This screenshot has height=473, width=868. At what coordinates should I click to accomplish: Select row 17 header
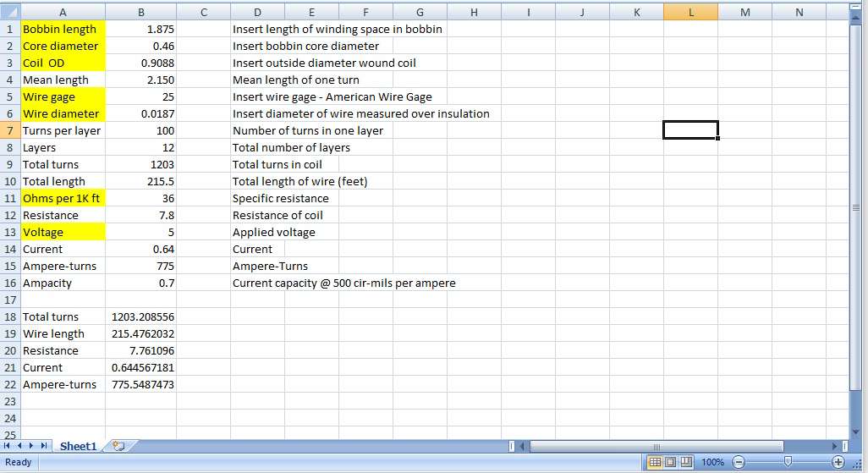coord(10,300)
